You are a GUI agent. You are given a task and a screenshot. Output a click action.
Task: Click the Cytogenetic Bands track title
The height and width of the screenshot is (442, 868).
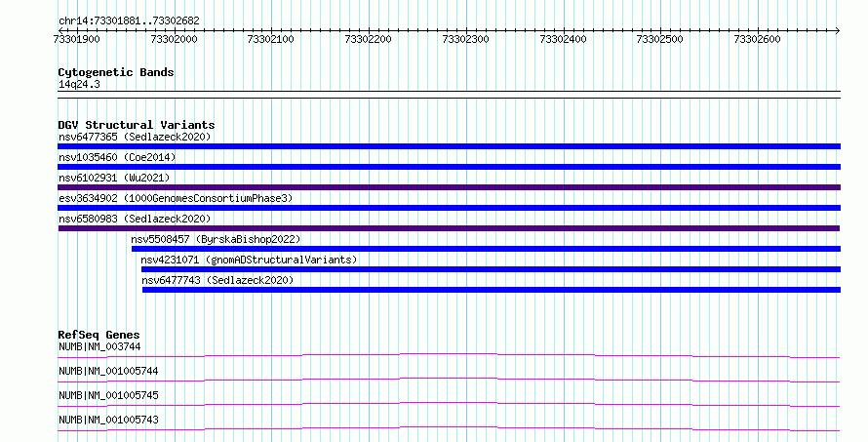[x=116, y=72]
